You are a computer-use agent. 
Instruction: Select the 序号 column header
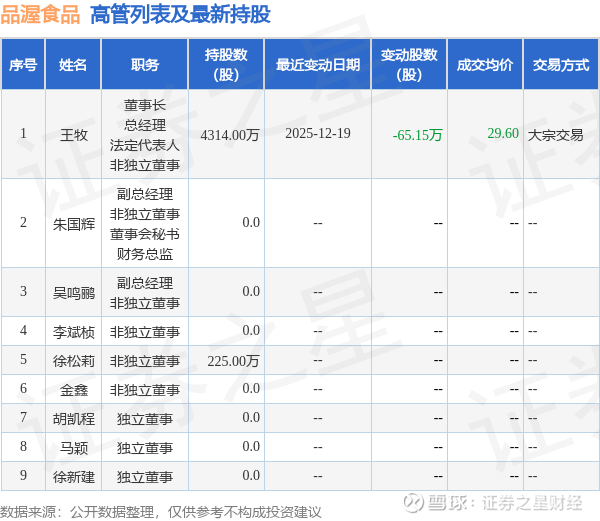[23, 65]
